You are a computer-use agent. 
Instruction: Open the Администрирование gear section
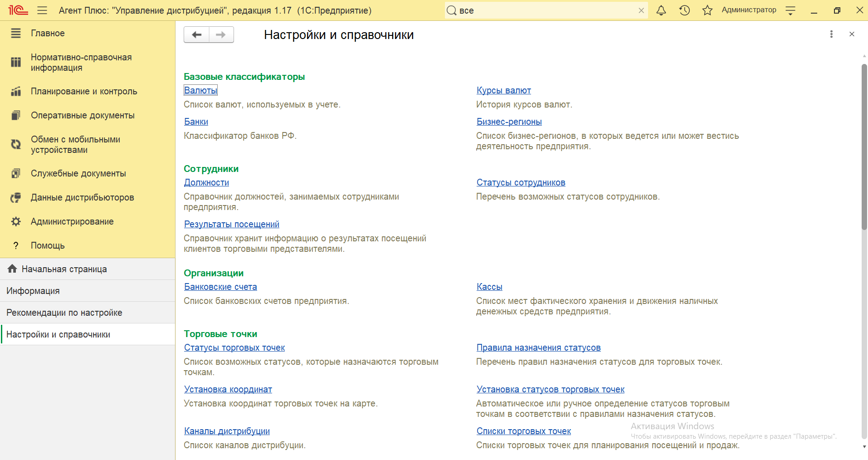(72, 221)
